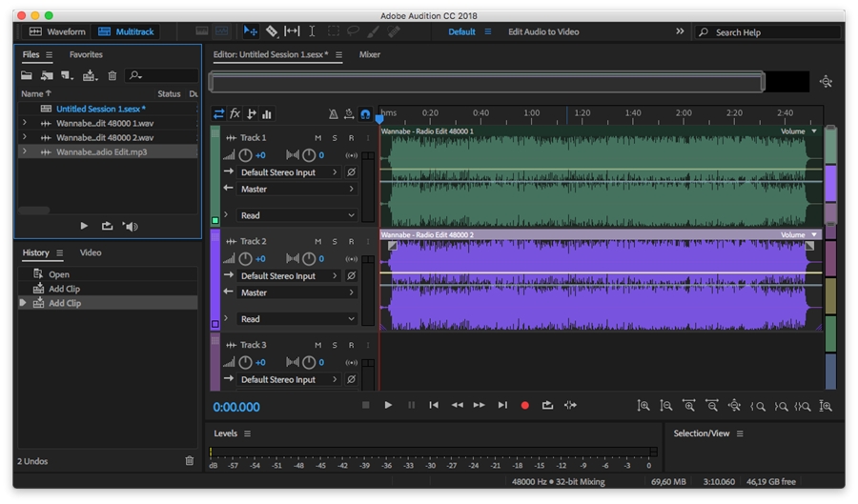This screenshot has height=504, width=858.
Task: Solo Track 2 with its S button
Action: pos(335,242)
